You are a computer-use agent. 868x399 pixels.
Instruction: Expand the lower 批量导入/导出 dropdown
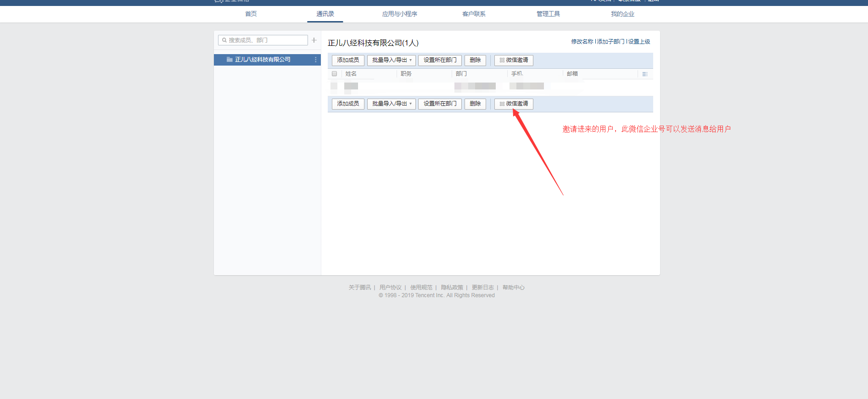(392, 104)
